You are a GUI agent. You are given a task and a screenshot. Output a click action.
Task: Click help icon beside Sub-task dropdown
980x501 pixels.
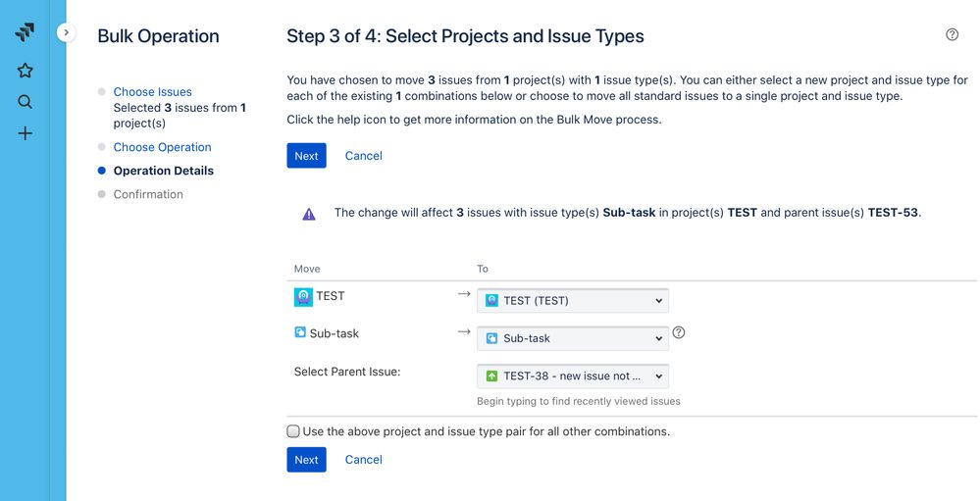(x=679, y=333)
